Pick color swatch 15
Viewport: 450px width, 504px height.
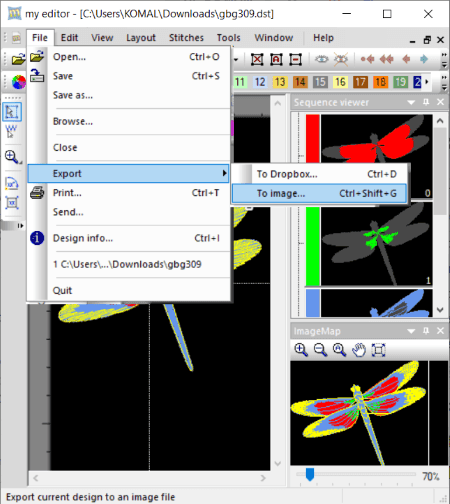click(x=320, y=82)
